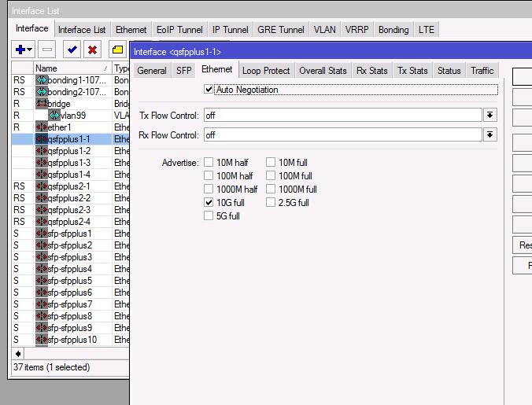Click the blue checkmark Enable button
Screen dimensions: 532x405
(x=72, y=50)
